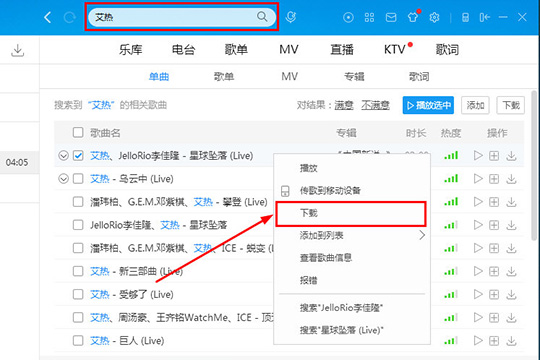Check the 攀登 (Live) row checkbox
The image size is (540, 360).
(x=78, y=202)
